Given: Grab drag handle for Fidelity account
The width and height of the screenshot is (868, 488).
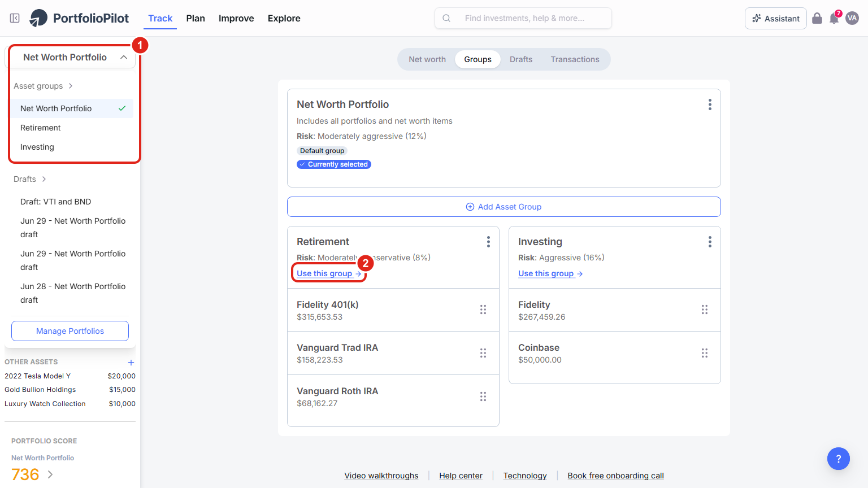Looking at the screenshot, I should [705, 310].
